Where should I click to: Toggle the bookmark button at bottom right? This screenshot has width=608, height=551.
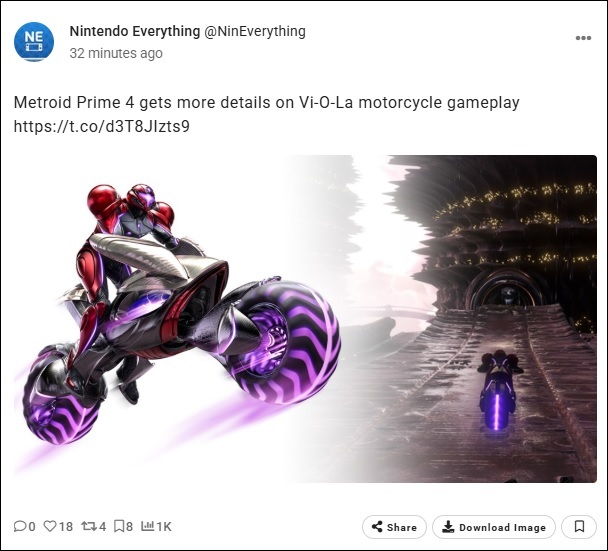[579, 527]
